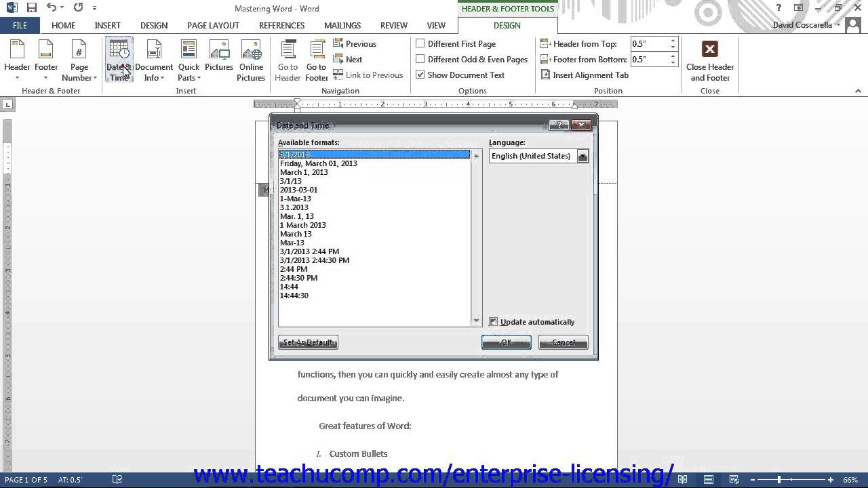Undo the last action in Quick Access Toolbar

pyautogui.click(x=52, y=8)
